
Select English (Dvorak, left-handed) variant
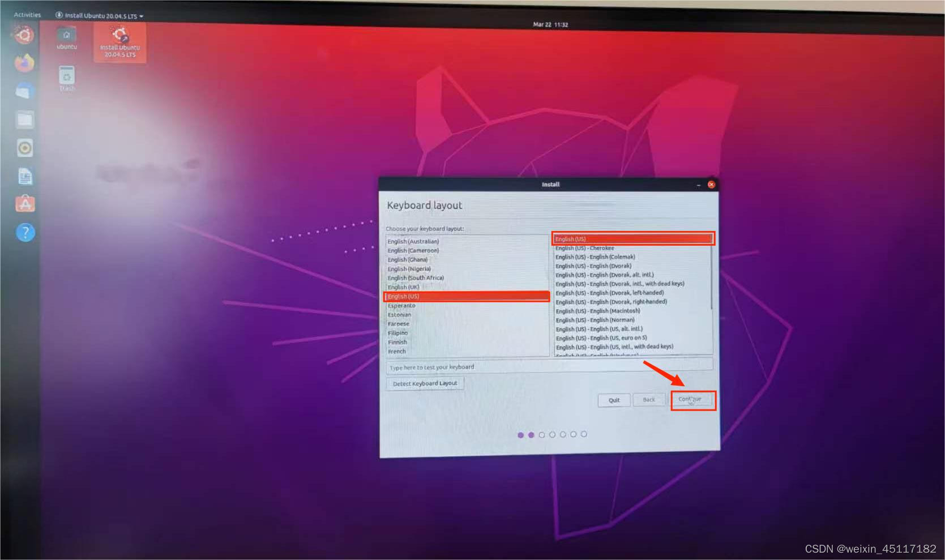pos(632,293)
